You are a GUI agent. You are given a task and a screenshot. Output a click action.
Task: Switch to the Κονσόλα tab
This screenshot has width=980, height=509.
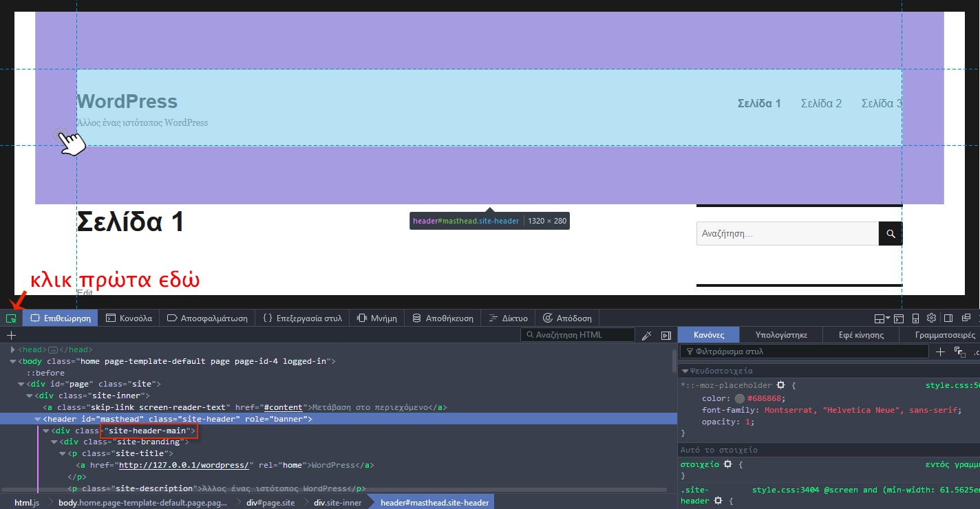coord(129,318)
